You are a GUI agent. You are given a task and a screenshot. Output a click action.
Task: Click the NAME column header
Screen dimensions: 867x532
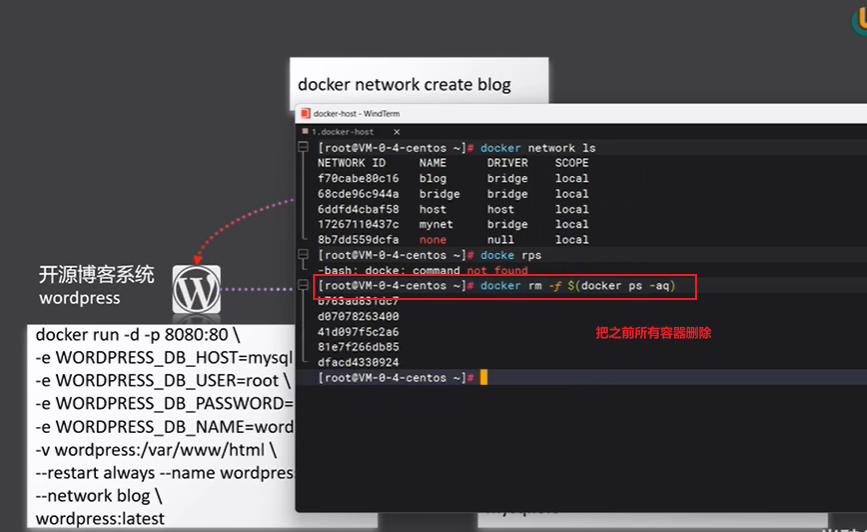tap(432, 163)
